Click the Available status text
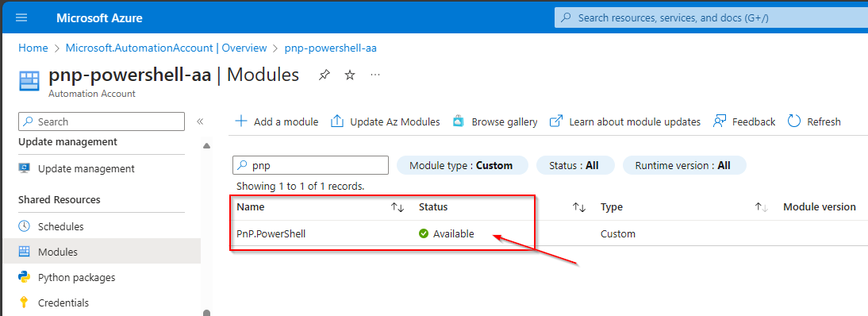 (453, 234)
